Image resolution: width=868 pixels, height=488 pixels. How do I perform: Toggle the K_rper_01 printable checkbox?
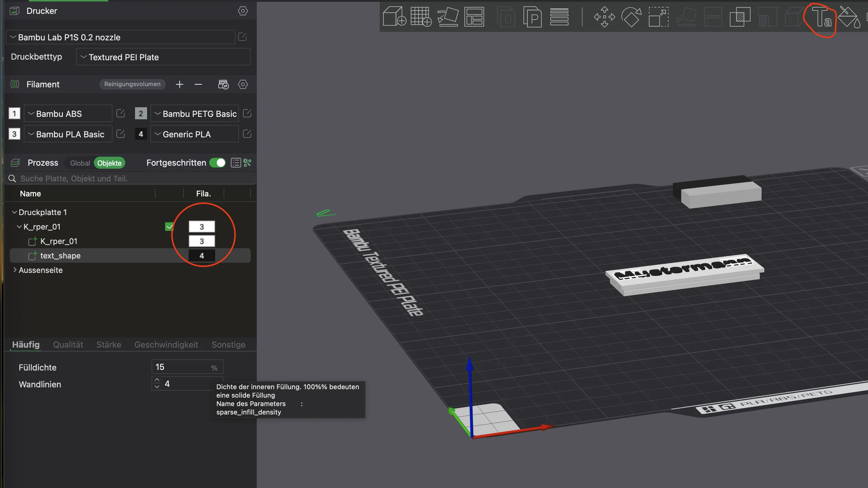coord(169,227)
